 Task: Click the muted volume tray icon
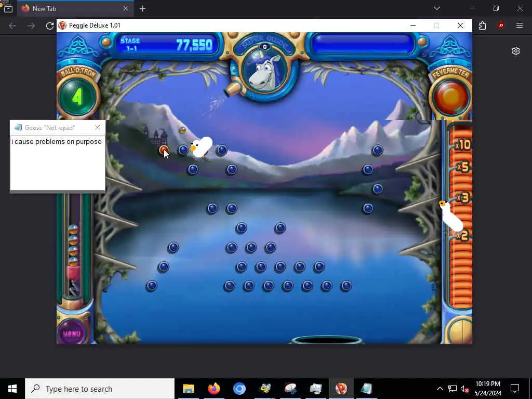click(464, 389)
